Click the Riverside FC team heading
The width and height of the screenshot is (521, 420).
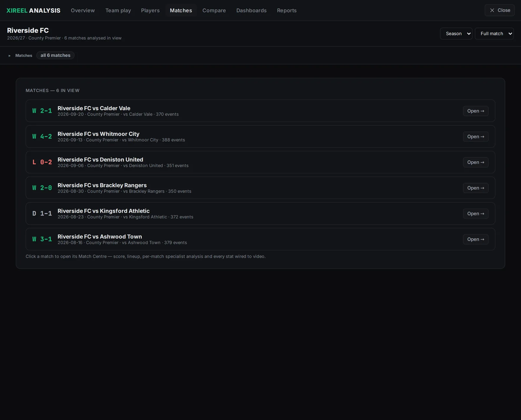click(x=28, y=30)
